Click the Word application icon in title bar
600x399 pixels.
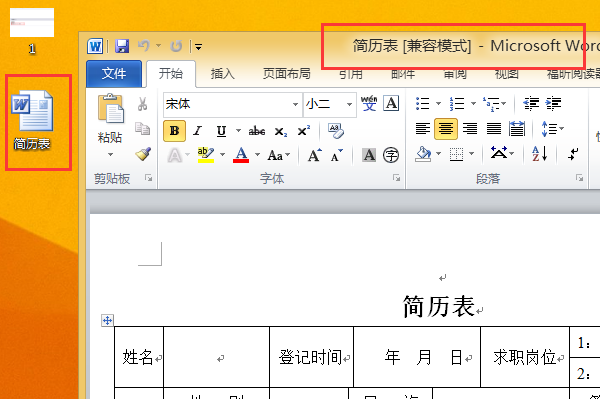point(95,46)
